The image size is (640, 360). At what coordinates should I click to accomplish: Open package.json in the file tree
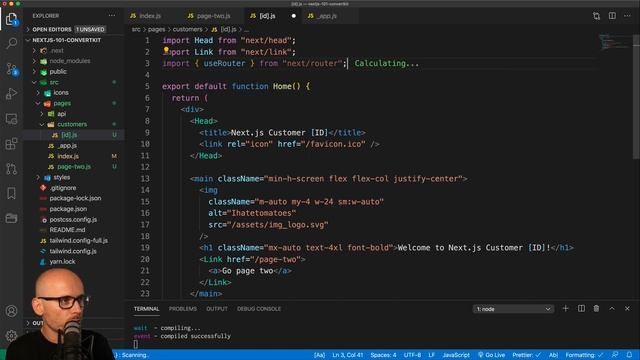point(68,209)
